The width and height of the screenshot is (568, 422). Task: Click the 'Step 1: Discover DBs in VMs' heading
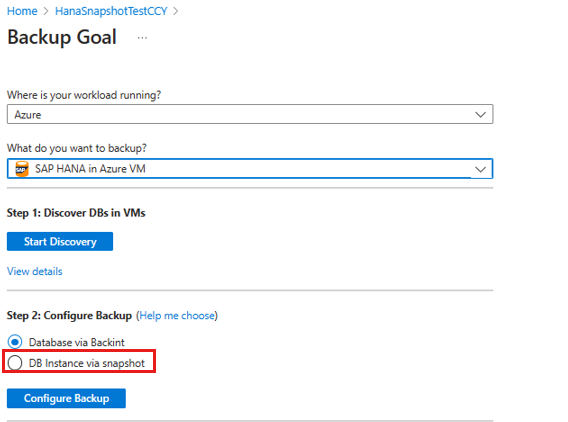click(76, 213)
